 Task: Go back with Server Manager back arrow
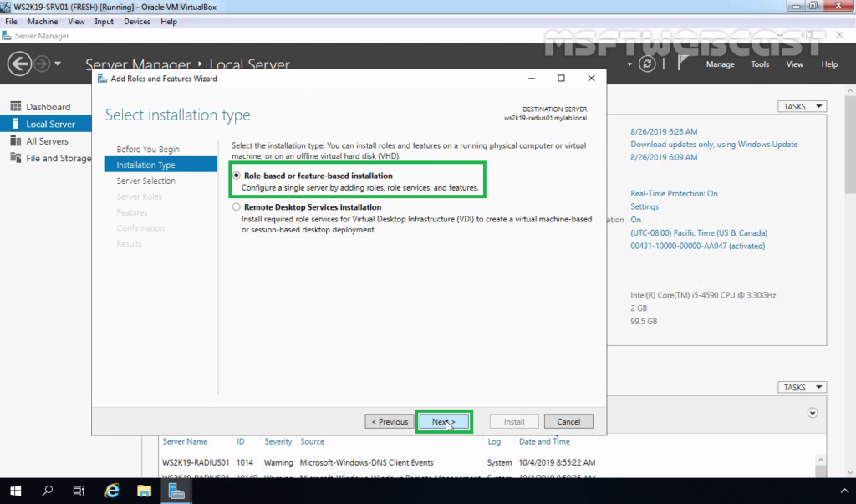tap(19, 64)
